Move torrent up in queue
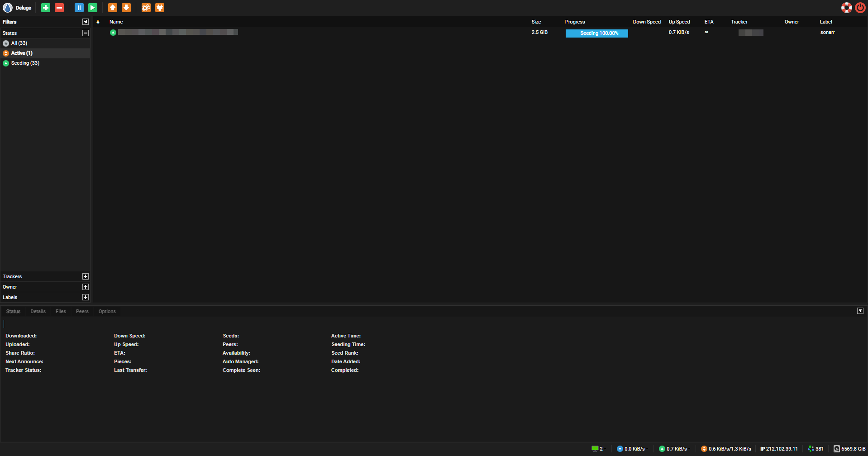 [113, 8]
